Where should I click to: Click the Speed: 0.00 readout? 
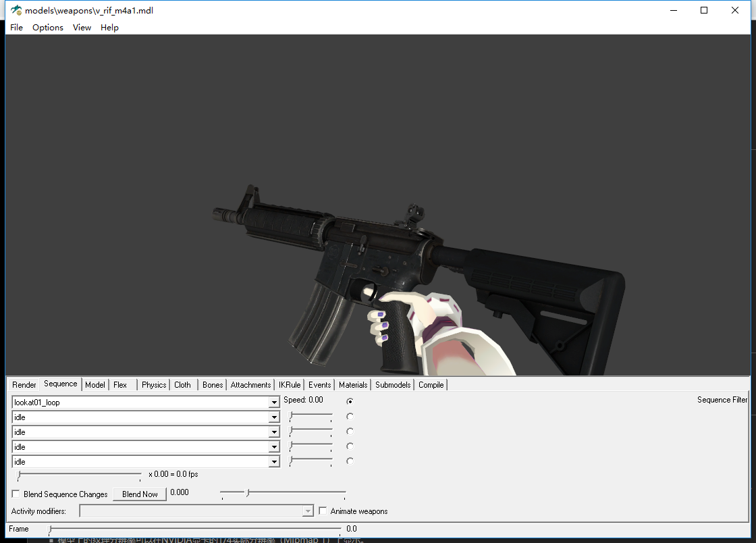click(303, 400)
